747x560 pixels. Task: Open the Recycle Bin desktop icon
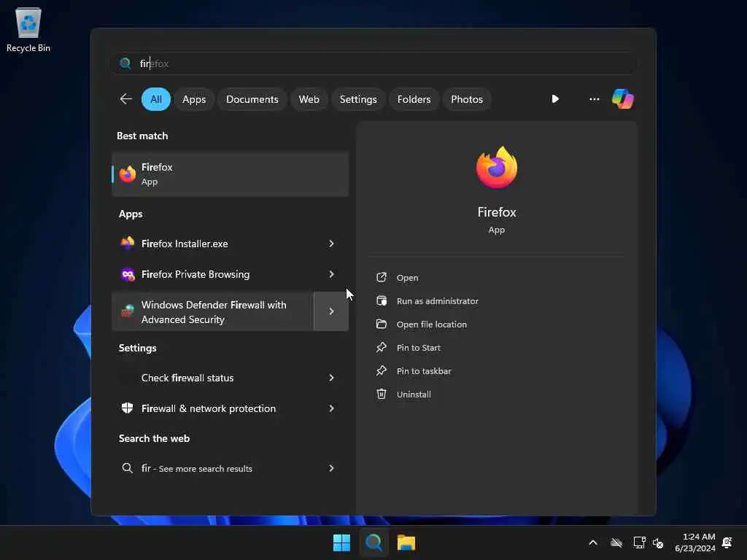(x=28, y=29)
